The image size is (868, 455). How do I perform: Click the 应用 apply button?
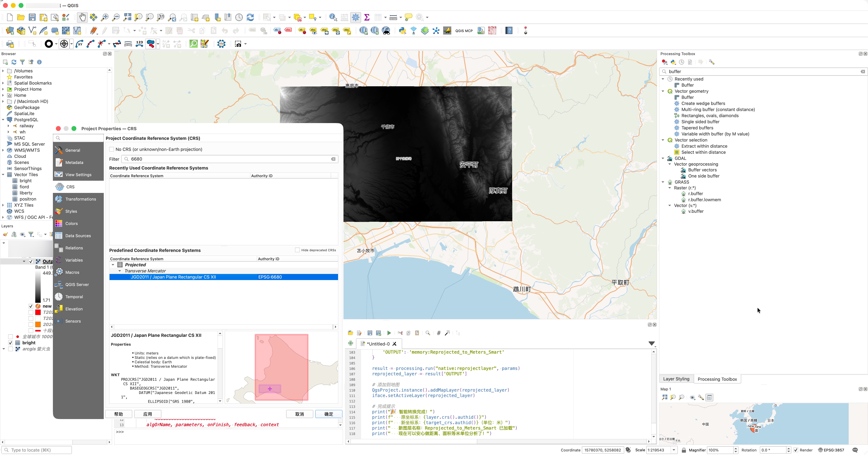[x=148, y=414]
